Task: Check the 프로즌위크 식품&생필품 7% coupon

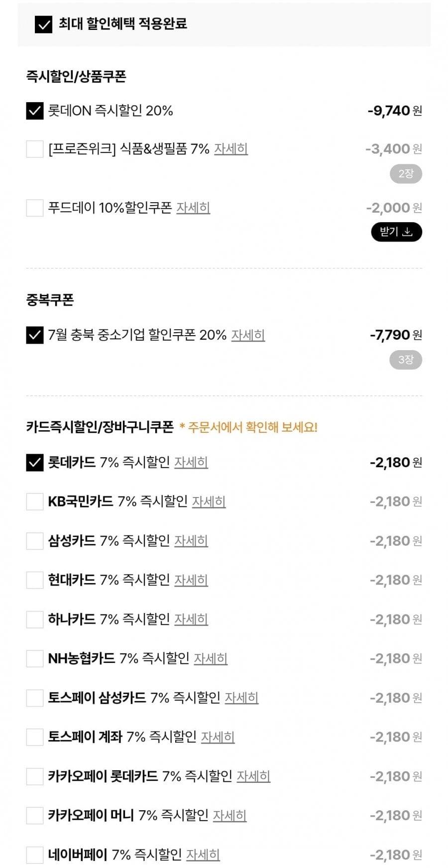Action: pyautogui.click(x=35, y=149)
